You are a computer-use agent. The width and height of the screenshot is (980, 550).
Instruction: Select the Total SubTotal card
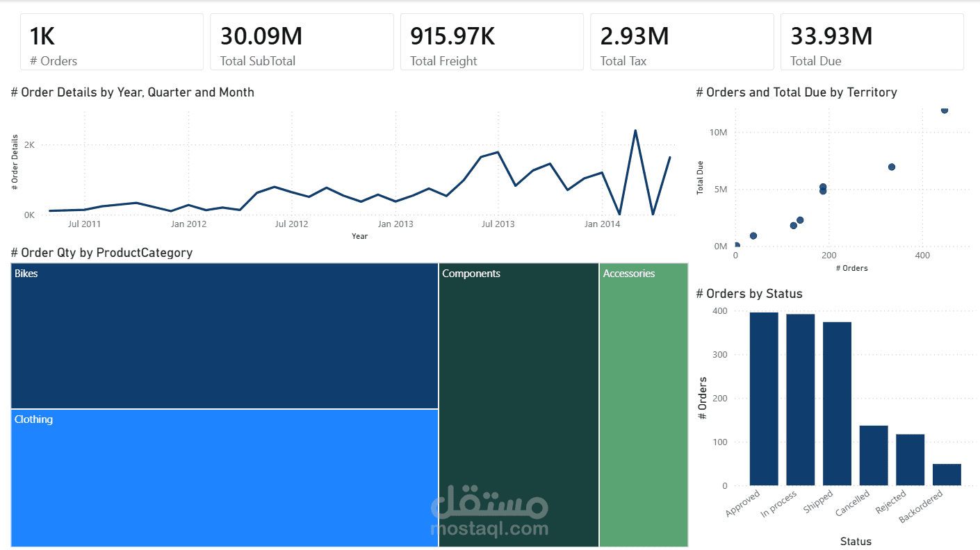pos(302,42)
